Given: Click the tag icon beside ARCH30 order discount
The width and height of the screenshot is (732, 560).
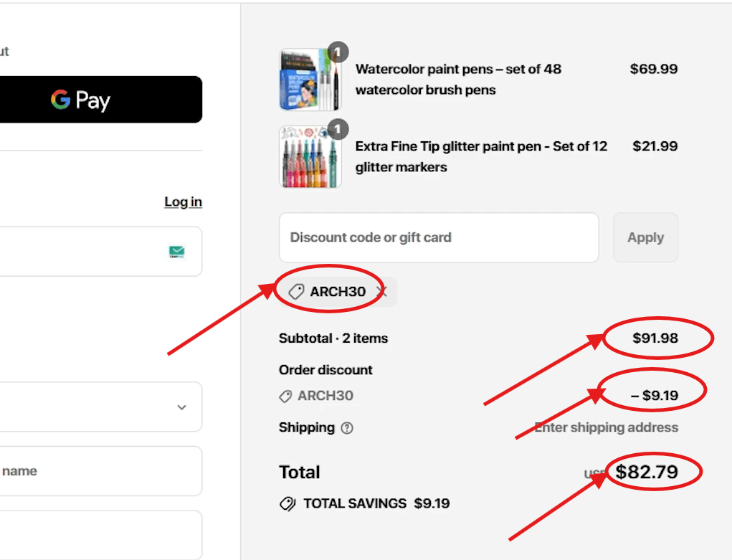Looking at the screenshot, I should point(284,396).
